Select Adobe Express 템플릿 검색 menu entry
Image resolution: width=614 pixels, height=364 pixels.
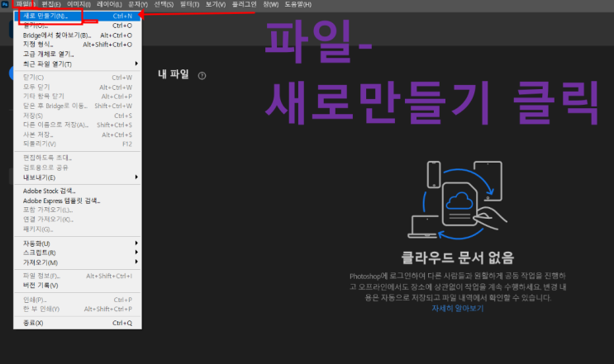tap(78, 201)
